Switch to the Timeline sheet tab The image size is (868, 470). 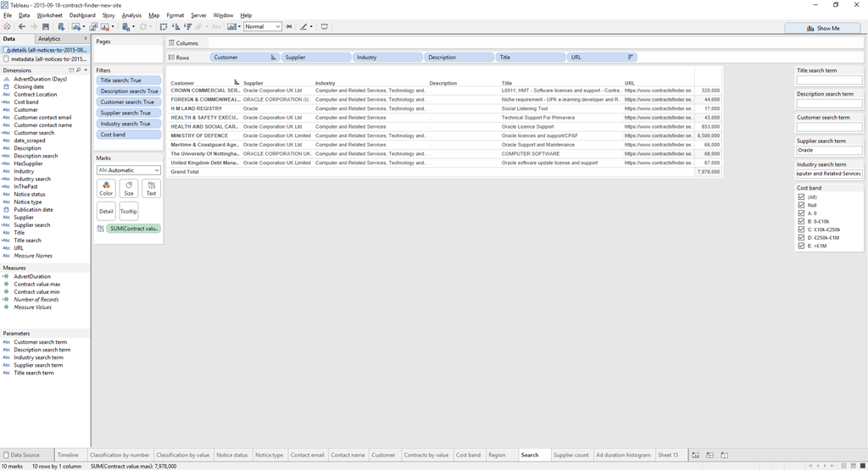pos(68,455)
